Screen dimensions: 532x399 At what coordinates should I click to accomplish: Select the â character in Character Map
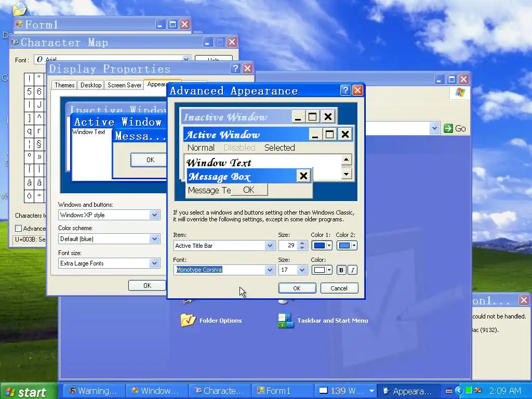[x=29, y=183]
